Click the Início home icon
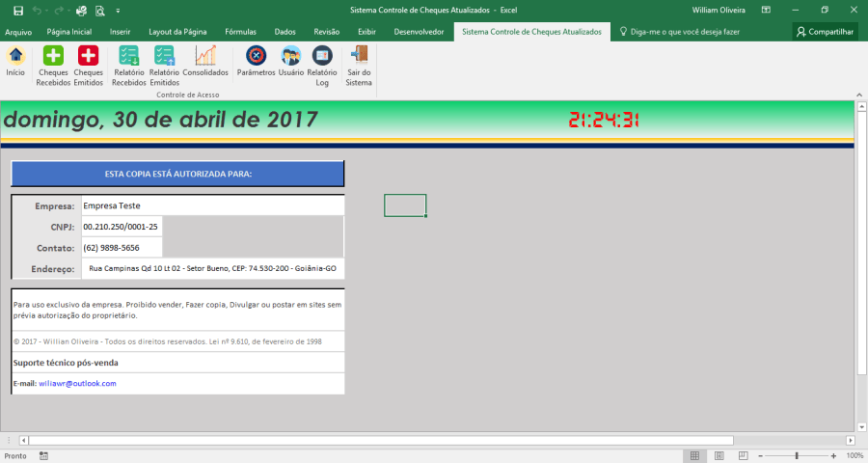Screen dimensions: 868x463 pos(15,55)
